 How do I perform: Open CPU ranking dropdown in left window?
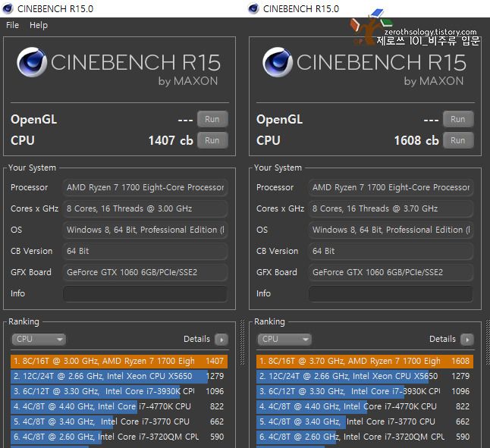39,339
